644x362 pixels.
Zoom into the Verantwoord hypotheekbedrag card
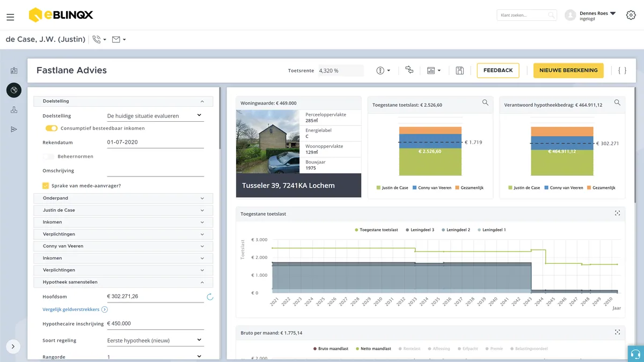(x=617, y=102)
